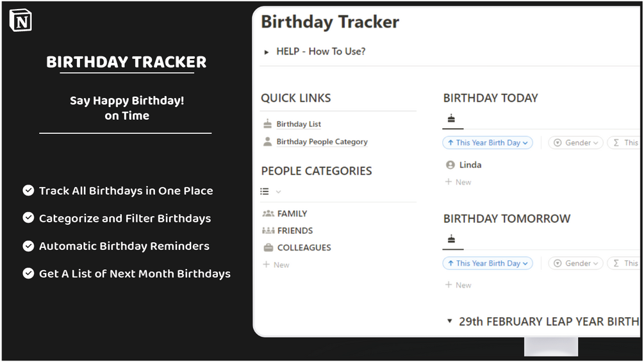Expand the HELP - How To Use toggle
The image size is (644, 362).
pyautogui.click(x=267, y=52)
